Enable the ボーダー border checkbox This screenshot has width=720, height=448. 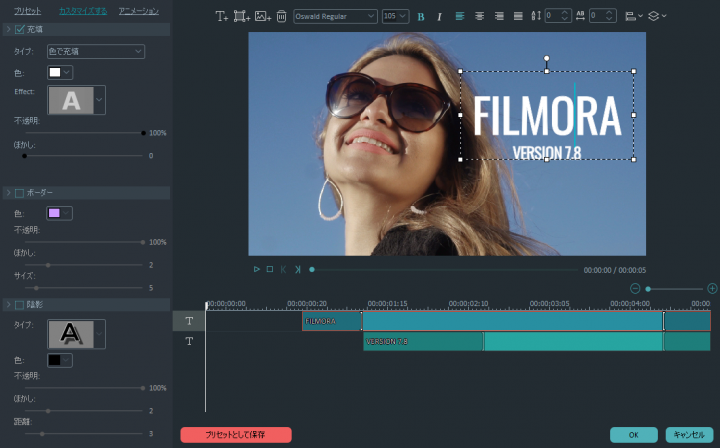(18, 192)
